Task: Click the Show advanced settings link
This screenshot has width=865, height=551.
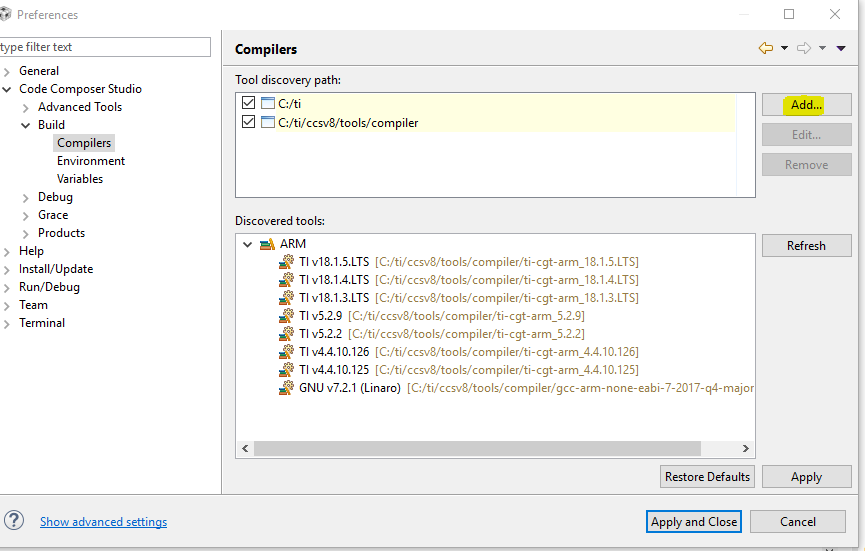Action: coord(103,522)
